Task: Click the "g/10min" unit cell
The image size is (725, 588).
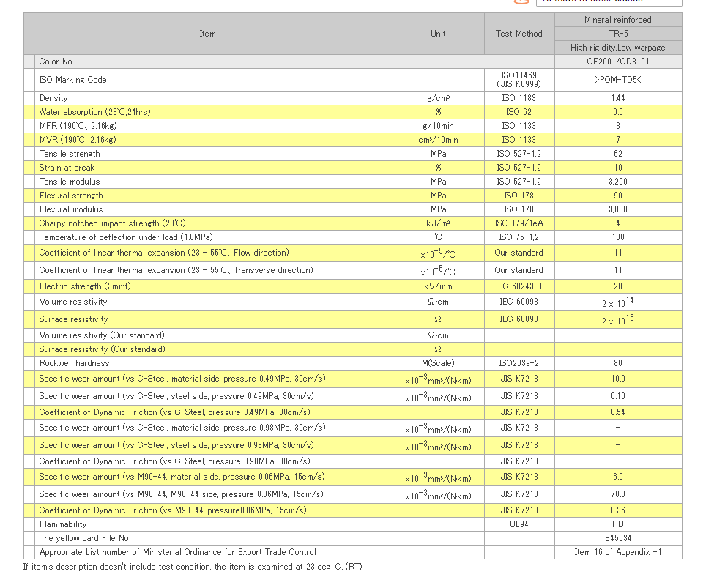Action: [438, 126]
